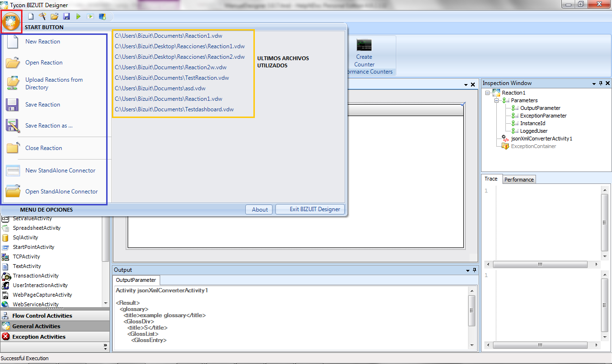The height and width of the screenshot is (364, 612).
Task: Click the WebServiceActivity globe icon
Action: pos(5,304)
